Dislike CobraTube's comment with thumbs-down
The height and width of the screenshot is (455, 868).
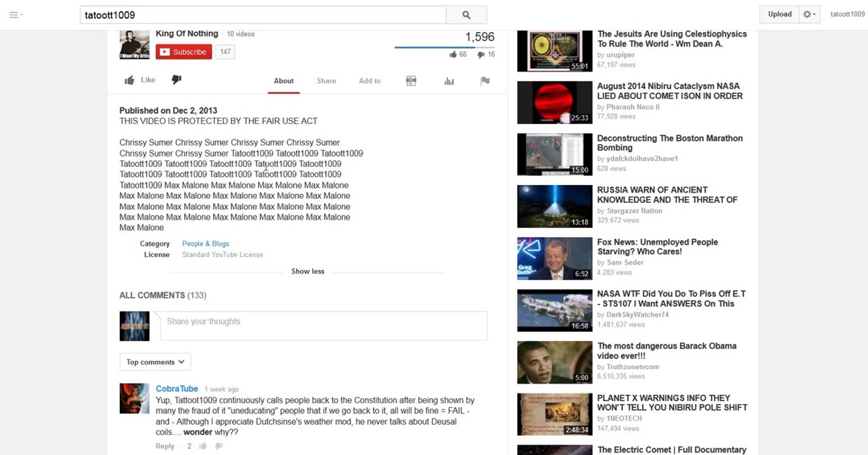tap(218, 446)
